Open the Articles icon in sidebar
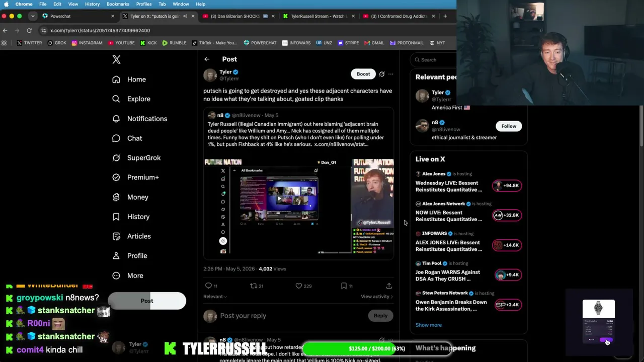Screen dimensions: 644x362 (116, 236)
